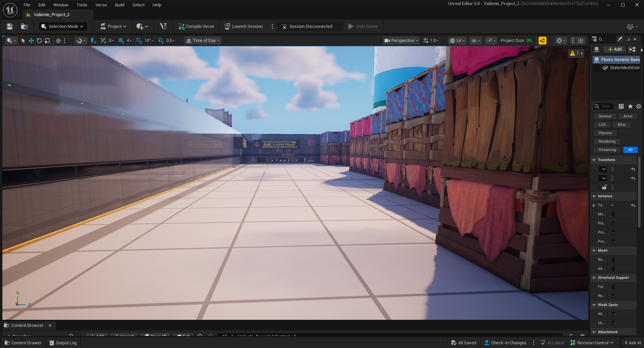Screen dimensions: 644x348
Task: Toggle the scale lock padlock icon
Action: (604, 187)
